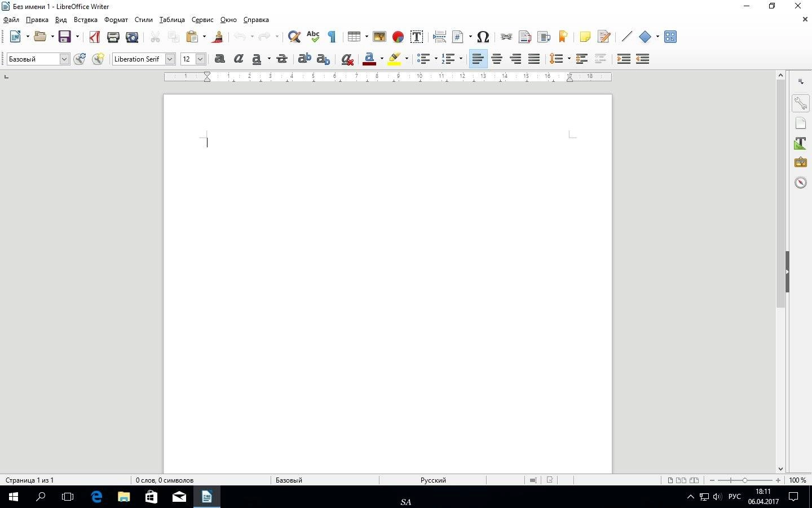Open the Правка menu
The width and height of the screenshot is (812, 508).
(x=37, y=20)
